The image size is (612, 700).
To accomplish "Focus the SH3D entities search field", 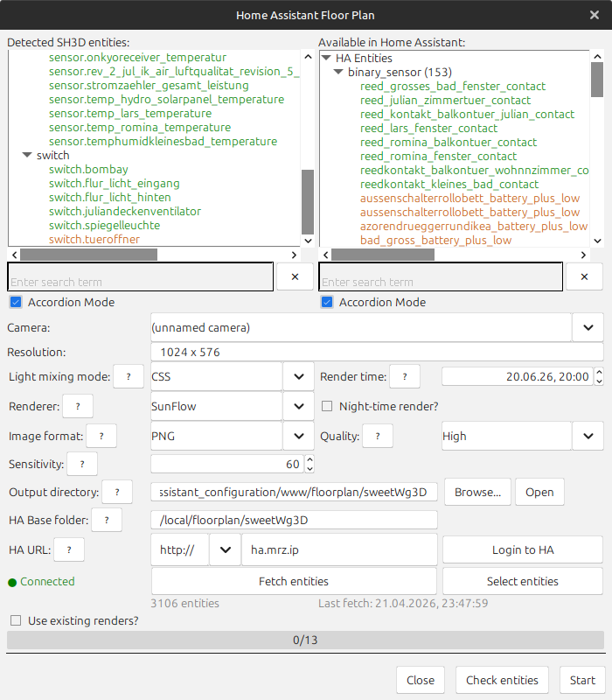I will coord(141,276).
